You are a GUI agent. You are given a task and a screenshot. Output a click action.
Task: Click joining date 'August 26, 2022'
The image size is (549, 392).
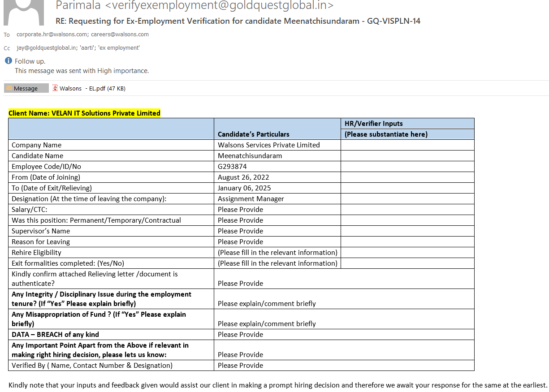click(x=243, y=177)
